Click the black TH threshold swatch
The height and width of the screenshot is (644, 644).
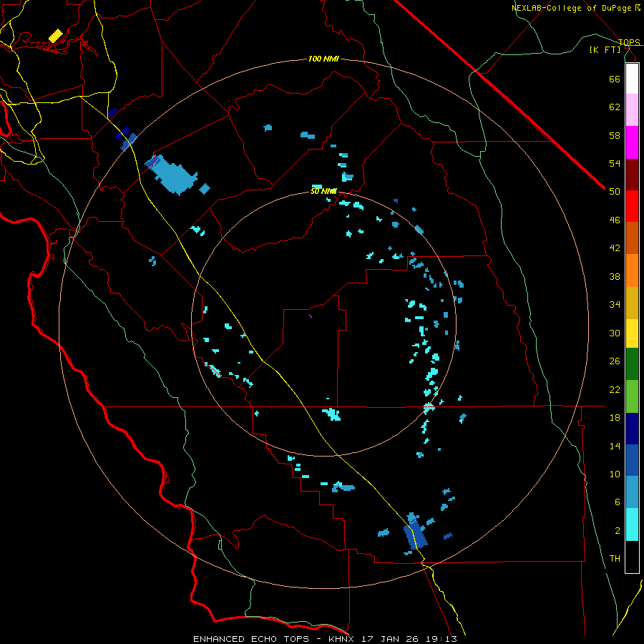tap(632, 557)
